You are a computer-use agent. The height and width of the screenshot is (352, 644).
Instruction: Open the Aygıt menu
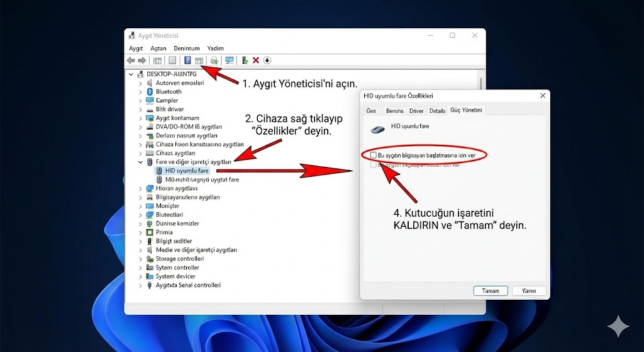point(136,48)
